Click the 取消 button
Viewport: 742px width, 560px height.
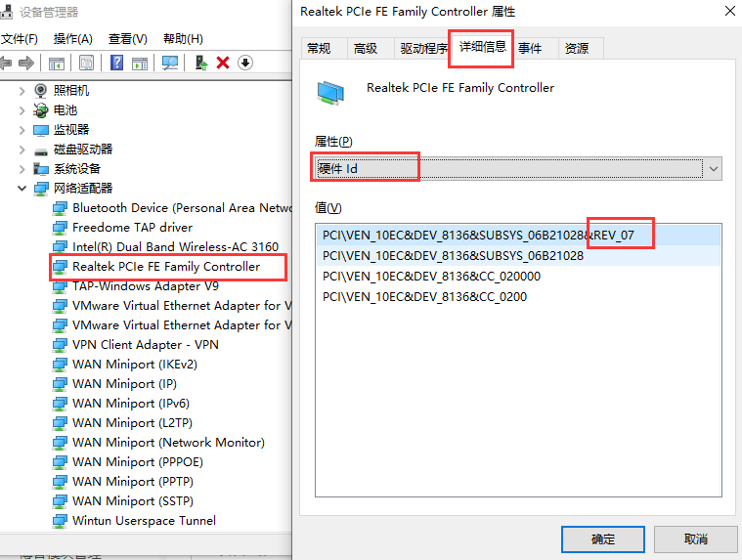point(696,539)
